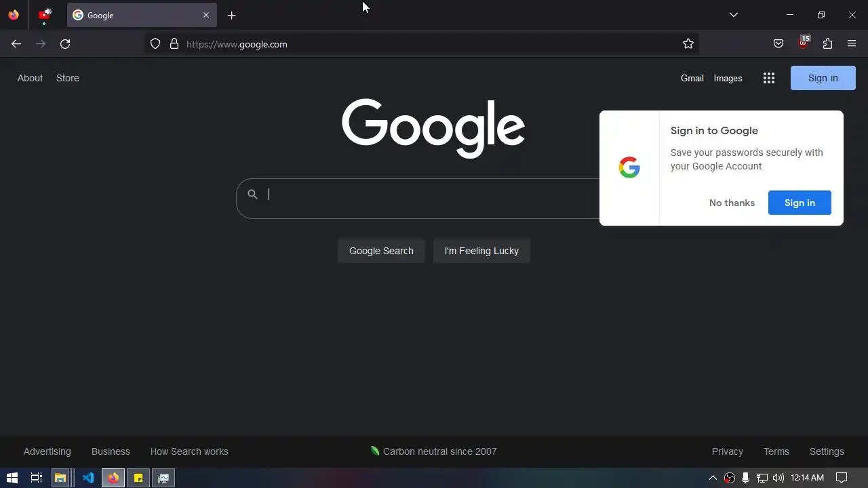
Task: Open Task View in the taskbar
Action: 37,478
